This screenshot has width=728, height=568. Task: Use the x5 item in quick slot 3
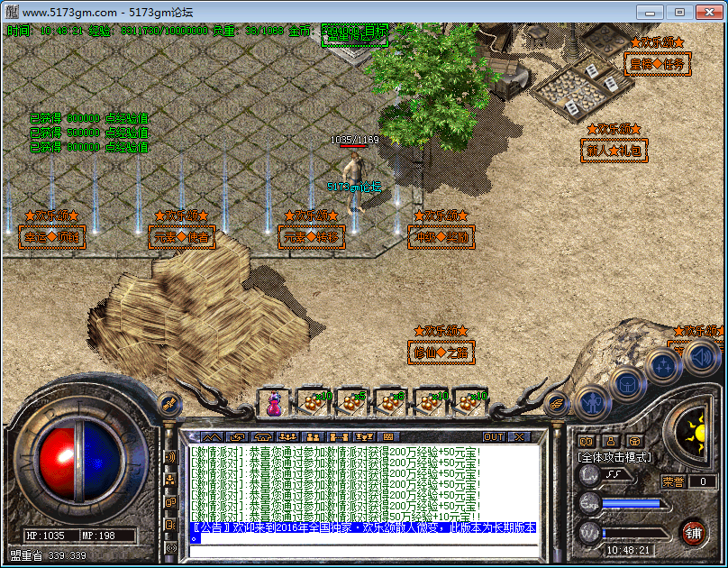click(x=352, y=403)
